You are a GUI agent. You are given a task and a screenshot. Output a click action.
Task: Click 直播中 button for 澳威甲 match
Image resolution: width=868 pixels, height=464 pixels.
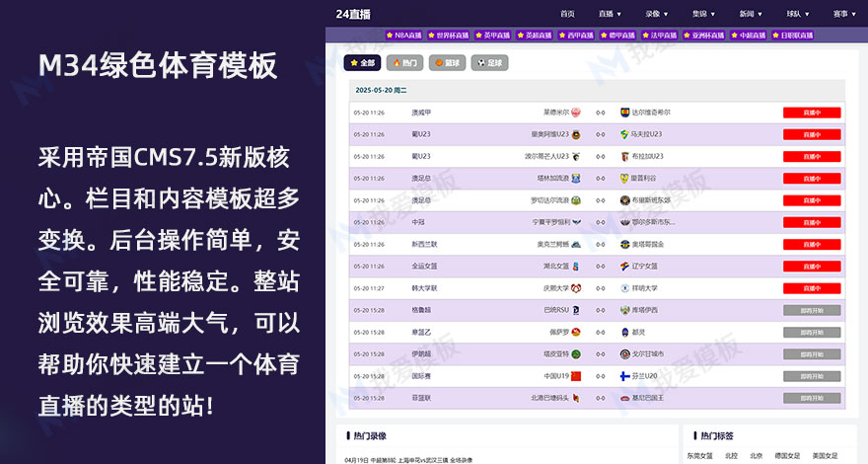tap(811, 113)
